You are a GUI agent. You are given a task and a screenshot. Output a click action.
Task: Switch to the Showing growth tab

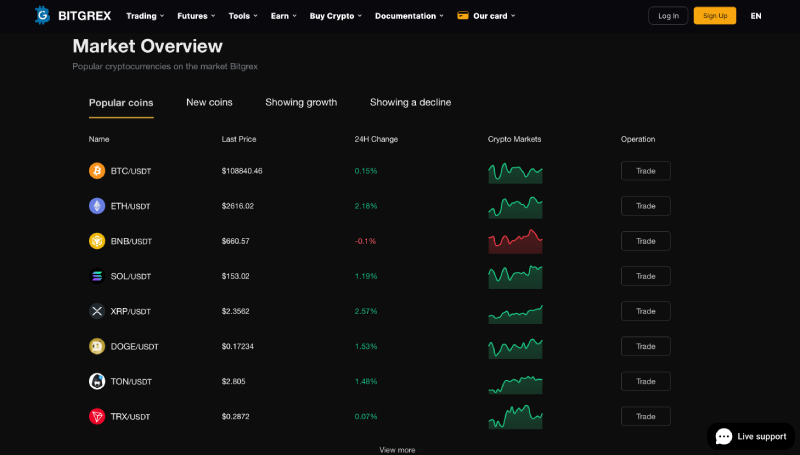coord(301,103)
